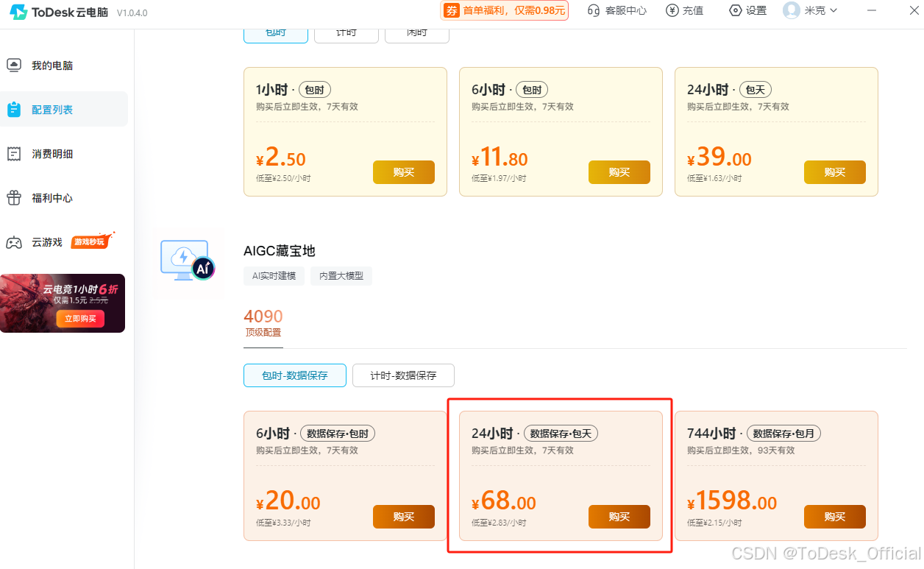Switch to the 包时 tab at top
924x569 pixels.
(x=276, y=33)
